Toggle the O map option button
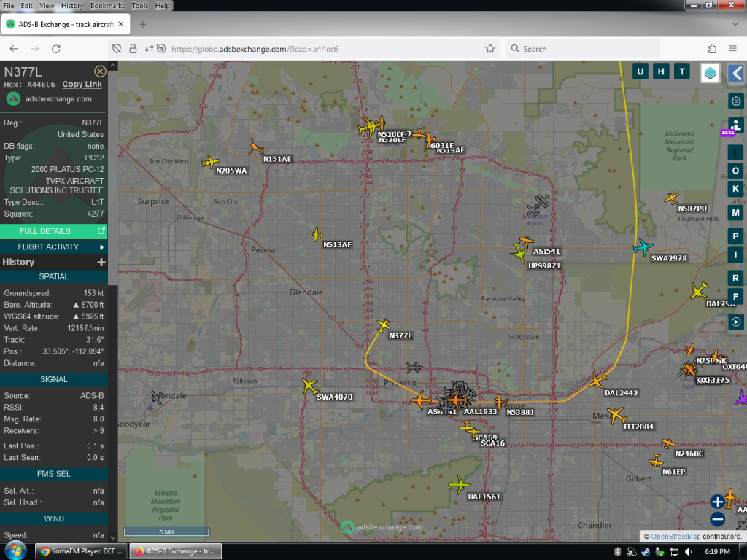Image resolution: width=747 pixels, height=560 pixels. pos(735,171)
